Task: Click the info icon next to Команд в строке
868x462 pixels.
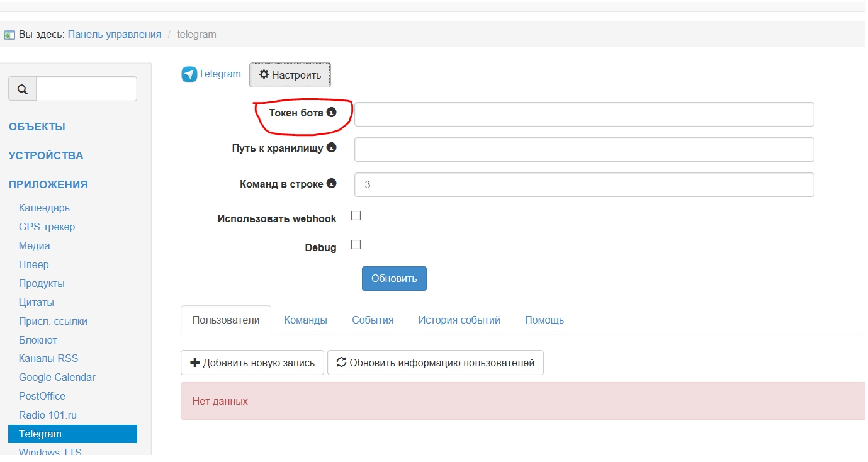Action: coord(331,184)
